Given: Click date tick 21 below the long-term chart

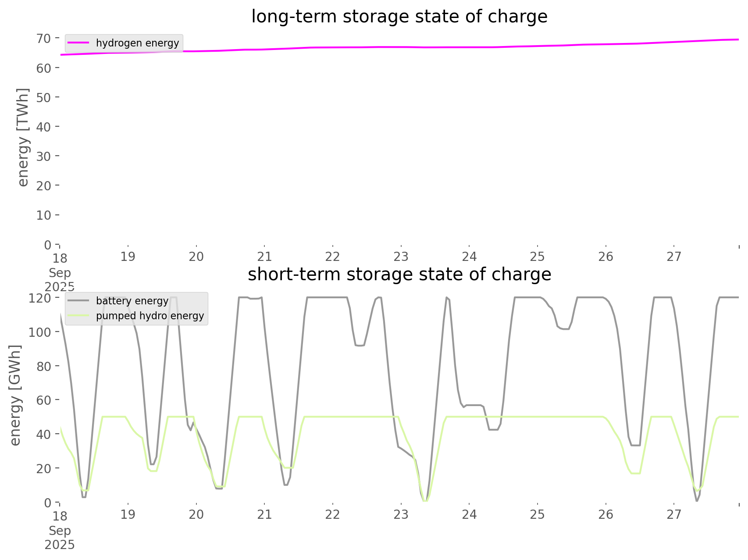Looking at the screenshot, I should click(x=264, y=257).
